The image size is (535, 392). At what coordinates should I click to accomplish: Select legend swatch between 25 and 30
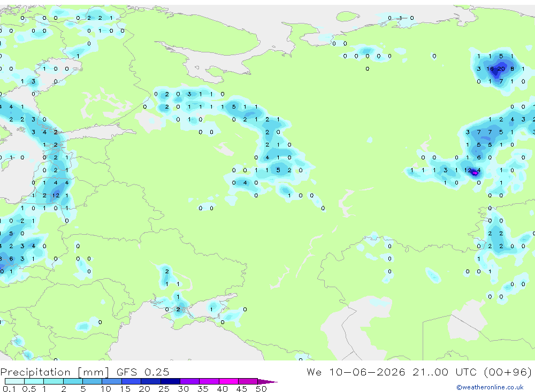pos(170,381)
